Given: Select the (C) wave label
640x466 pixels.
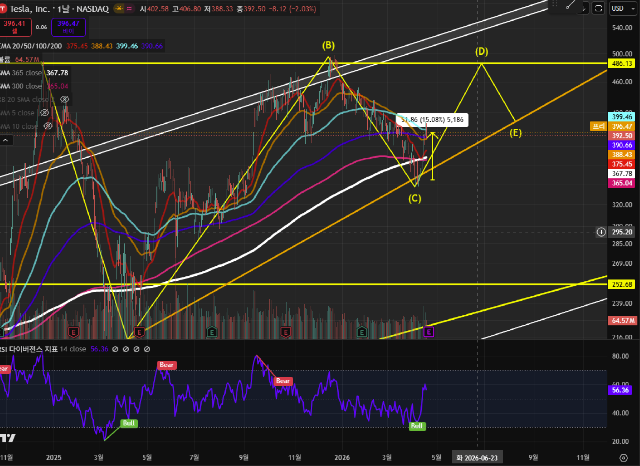Looking at the screenshot, I should tap(415, 199).
